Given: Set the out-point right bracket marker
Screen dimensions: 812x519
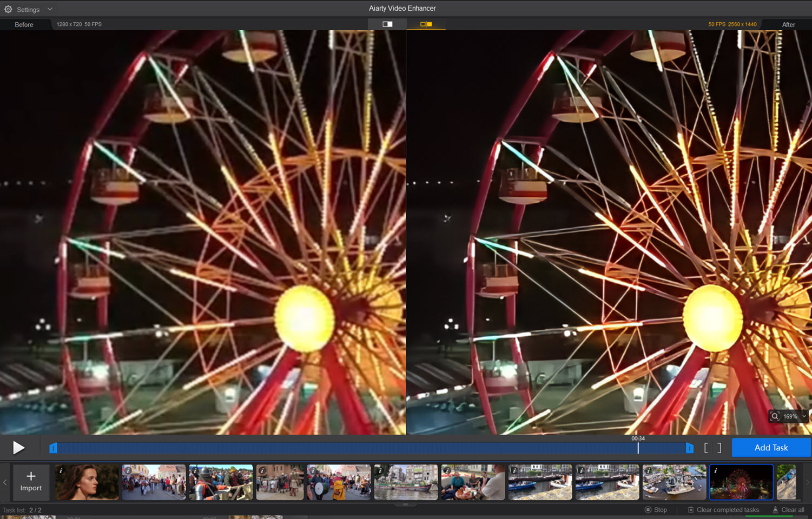Looking at the screenshot, I should point(719,448).
